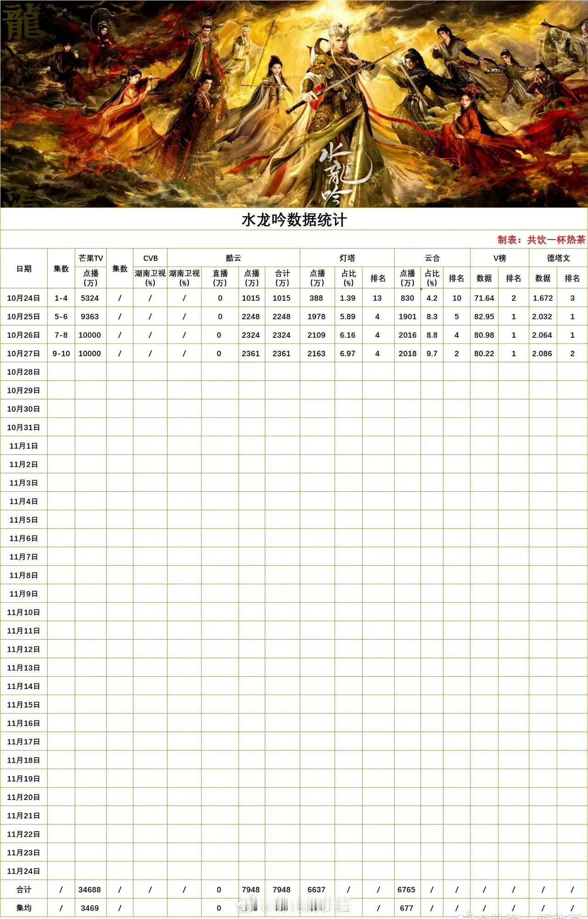Select the date cell 10月25日
Image resolution: width=588 pixels, height=919 pixels.
[23, 316]
